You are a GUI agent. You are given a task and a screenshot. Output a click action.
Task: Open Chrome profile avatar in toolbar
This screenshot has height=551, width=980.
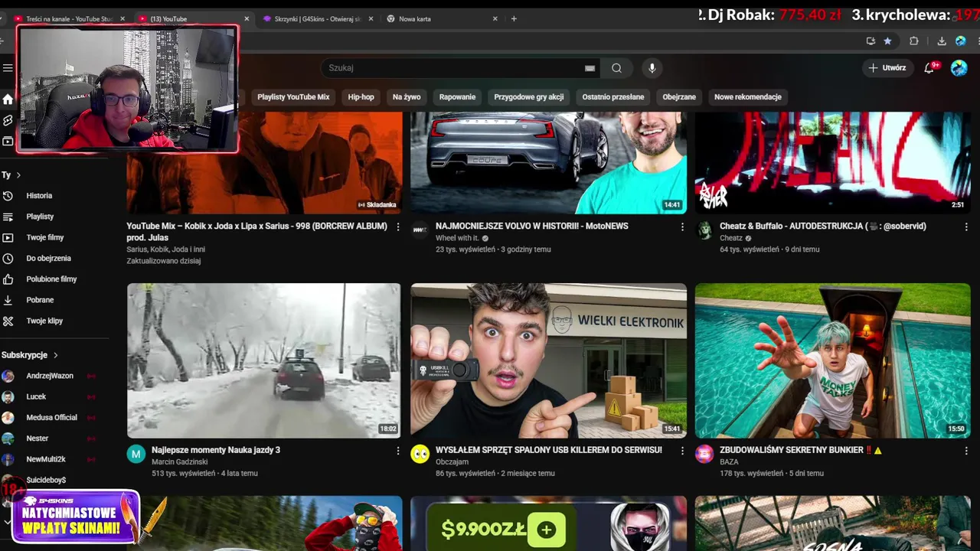coord(960,41)
